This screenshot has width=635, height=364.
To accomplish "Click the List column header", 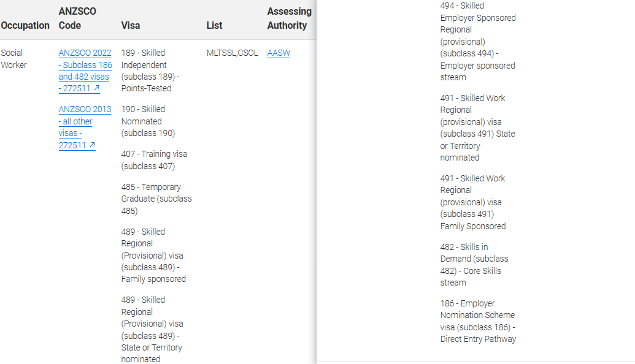I will click(214, 26).
